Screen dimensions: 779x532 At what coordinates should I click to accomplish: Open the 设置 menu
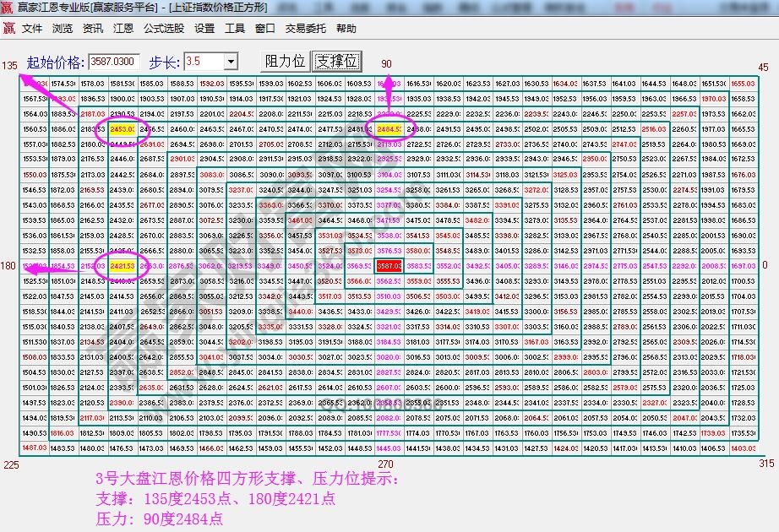pos(204,28)
